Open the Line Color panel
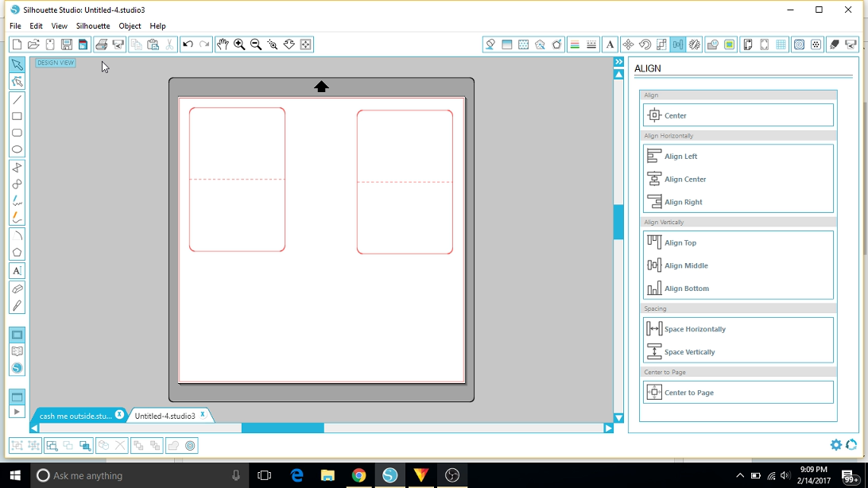Viewport: 868px width, 488px height. pyautogui.click(x=575, y=45)
